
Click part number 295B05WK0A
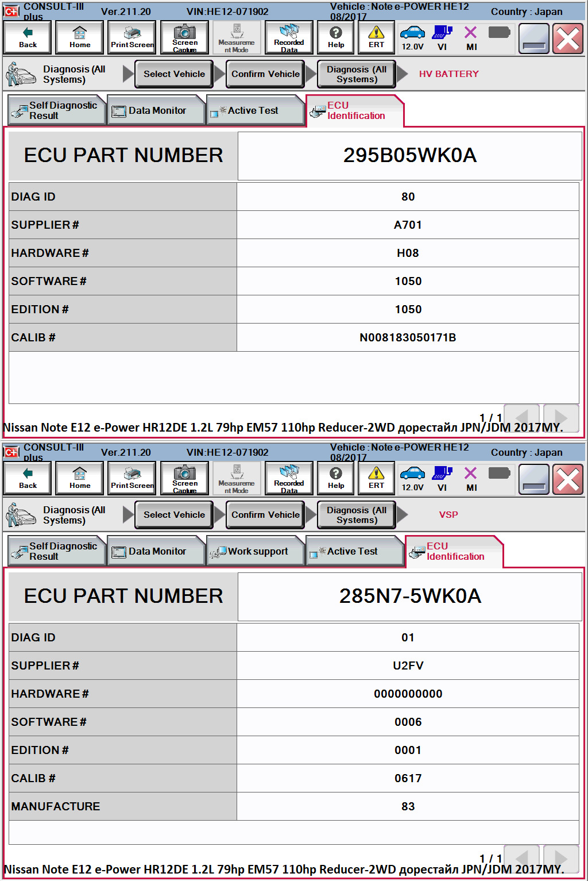(410, 156)
